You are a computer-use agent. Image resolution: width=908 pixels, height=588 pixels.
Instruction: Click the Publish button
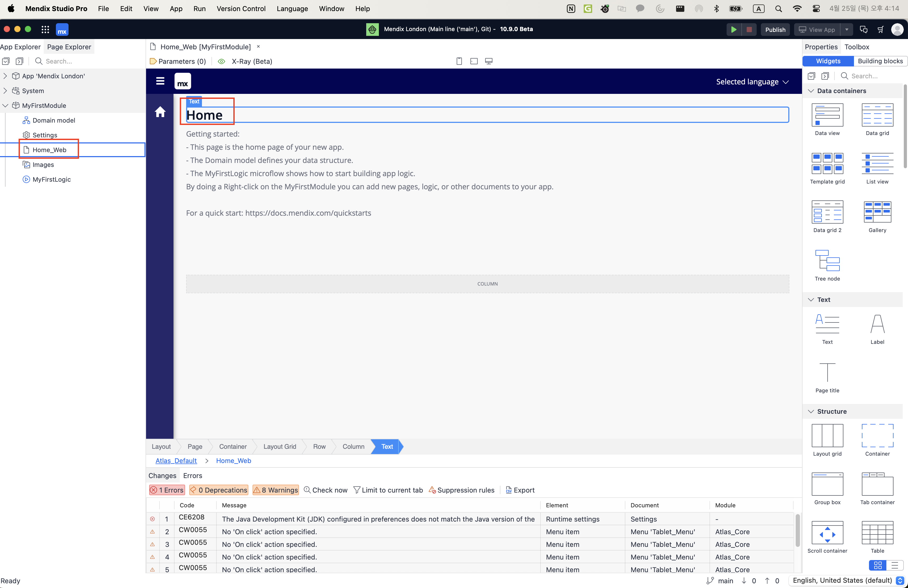pos(775,29)
